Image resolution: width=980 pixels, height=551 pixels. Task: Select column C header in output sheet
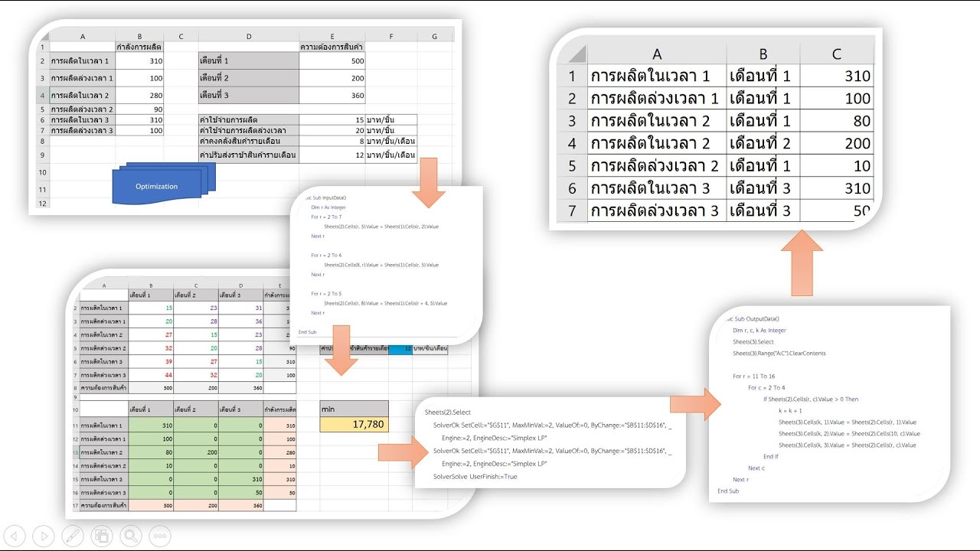click(x=837, y=54)
